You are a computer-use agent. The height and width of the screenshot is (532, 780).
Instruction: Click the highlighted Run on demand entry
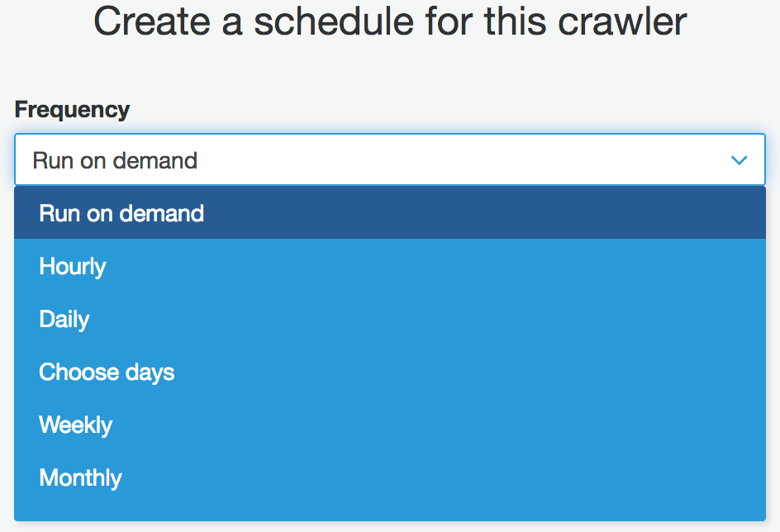tap(121, 212)
